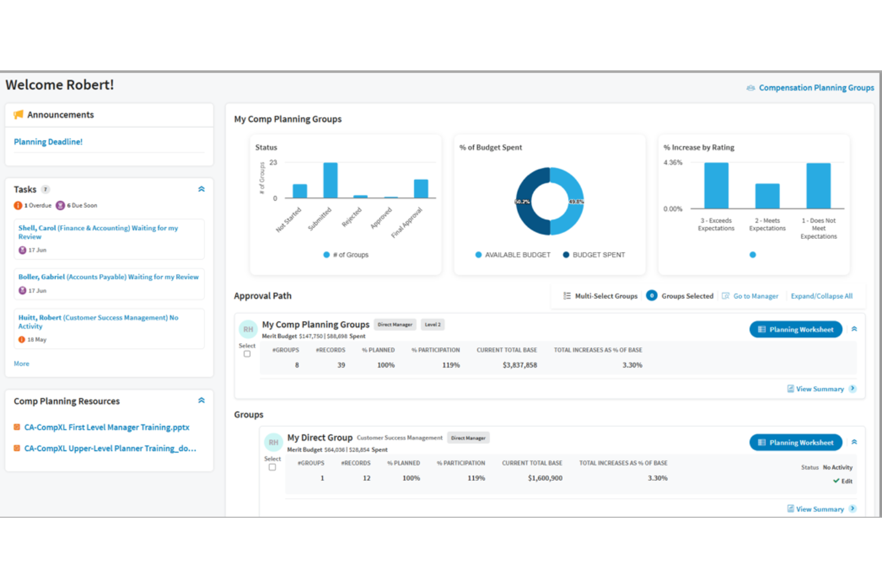The height and width of the screenshot is (588, 882).
Task: Click the PowerPoint icon beside First Level Manager Training
Action: pyautogui.click(x=17, y=427)
